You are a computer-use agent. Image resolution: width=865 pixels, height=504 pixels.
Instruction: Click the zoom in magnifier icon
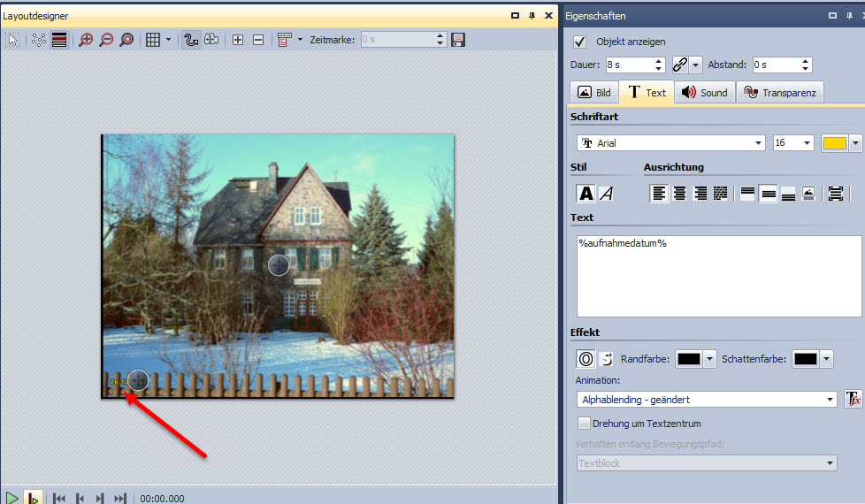(x=86, y=40)
